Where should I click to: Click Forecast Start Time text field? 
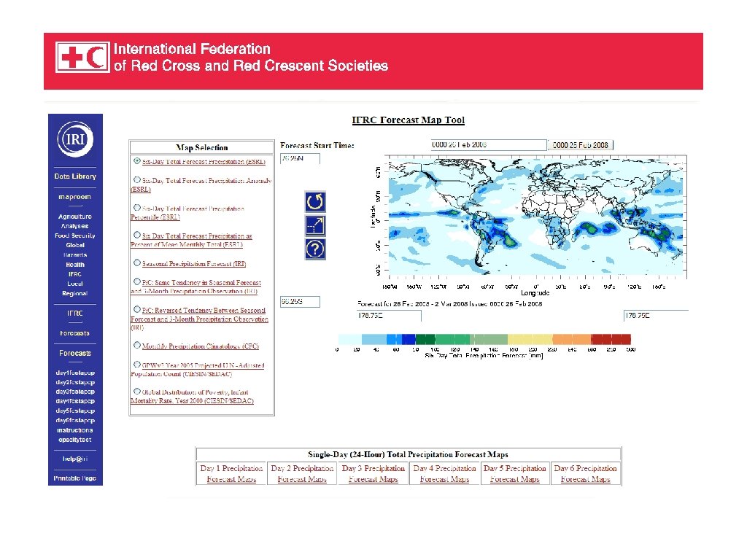tap(488, 145)
